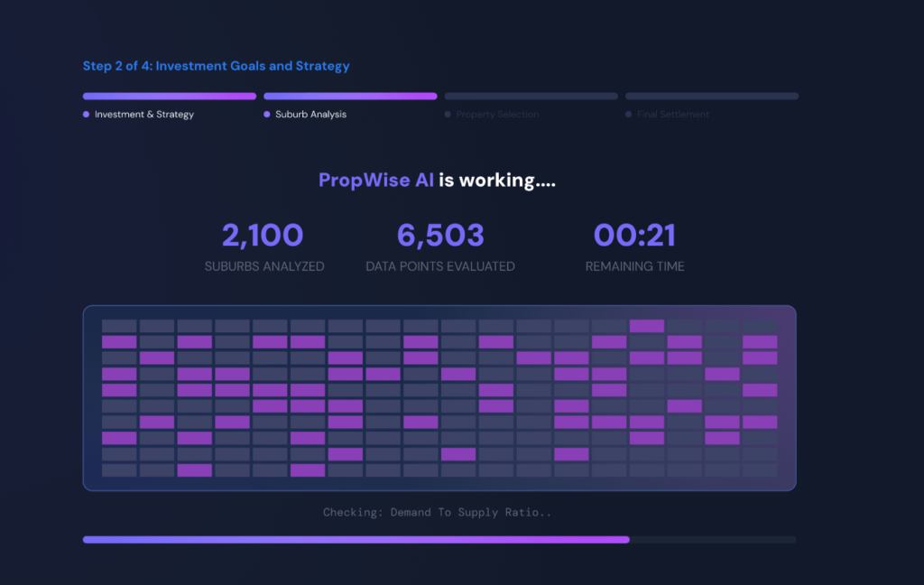Click the REMAINING TIME label
Image resolution: width=924 pixels, height=585 pixels.
pyautogui.click(x=634, y=266)
